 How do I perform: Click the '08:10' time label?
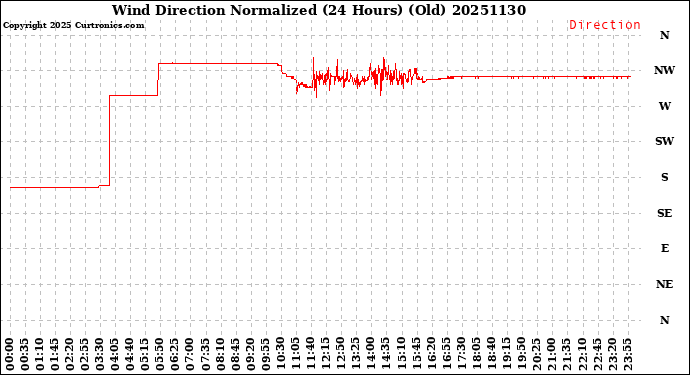(x=220, y=354)
